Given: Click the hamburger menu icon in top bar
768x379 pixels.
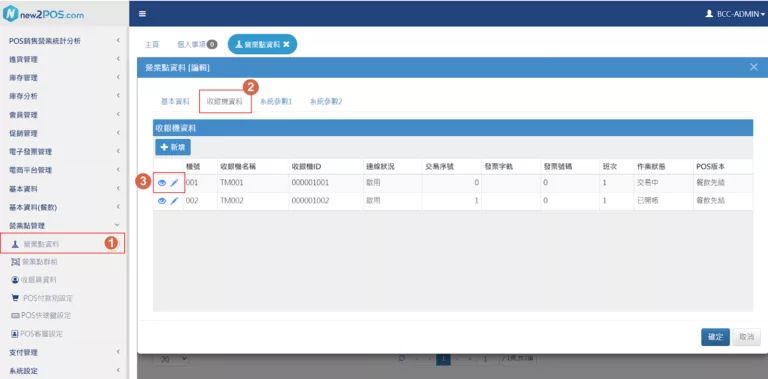Looking at the screenshot, I should (x=143, y=14).
